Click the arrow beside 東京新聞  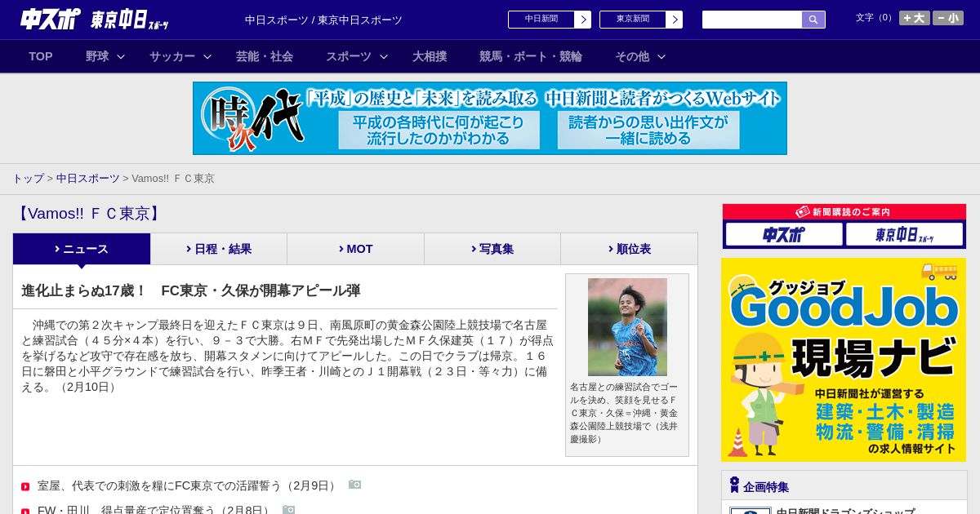(x=675, y=20)
